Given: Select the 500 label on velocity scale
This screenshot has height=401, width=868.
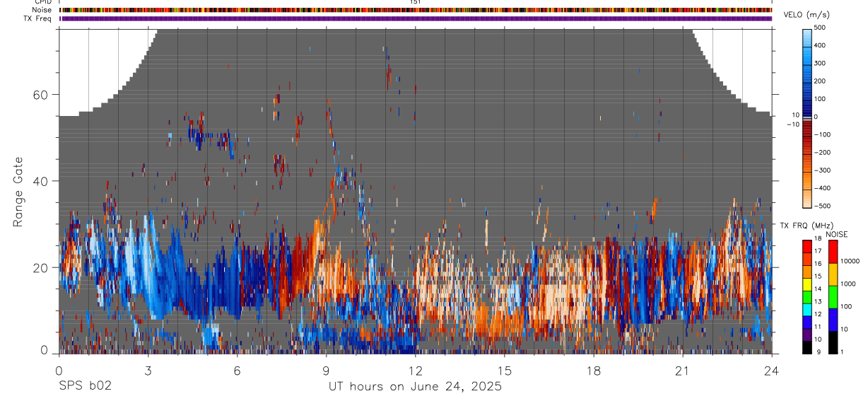Looking at the screenshot, I should click(x=820, y=28).
